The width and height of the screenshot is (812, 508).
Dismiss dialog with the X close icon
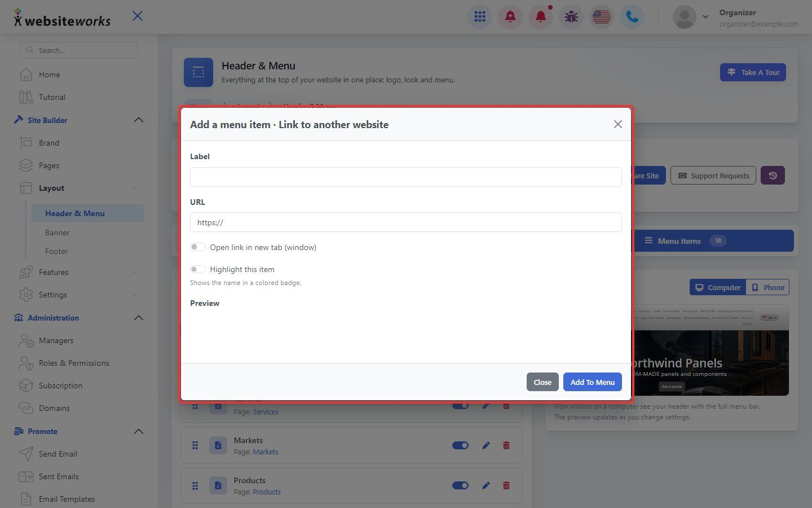[618, 124]
